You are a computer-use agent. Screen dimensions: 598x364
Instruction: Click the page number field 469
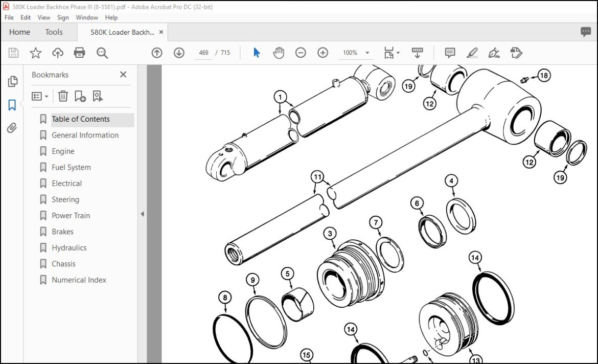(203, 53)
